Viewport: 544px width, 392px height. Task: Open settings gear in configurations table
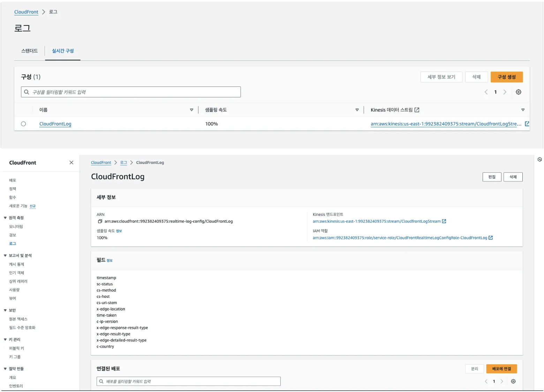pos(518,92)
